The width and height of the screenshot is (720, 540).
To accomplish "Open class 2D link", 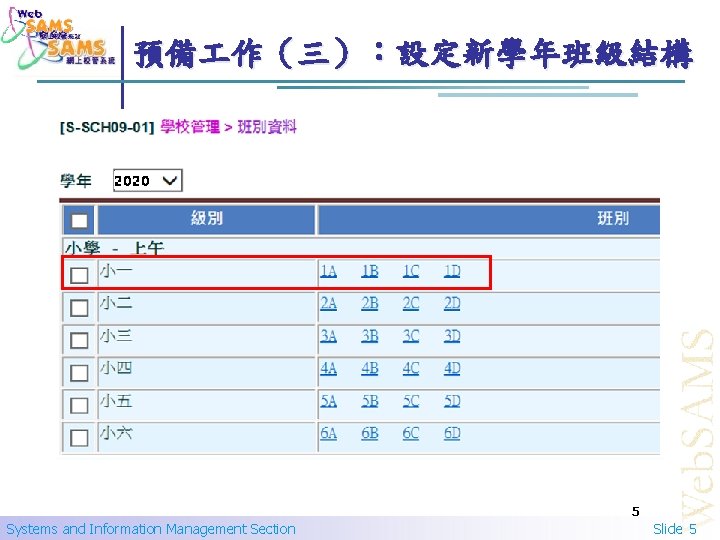I will pyautogui.click(x=452, y=304).
